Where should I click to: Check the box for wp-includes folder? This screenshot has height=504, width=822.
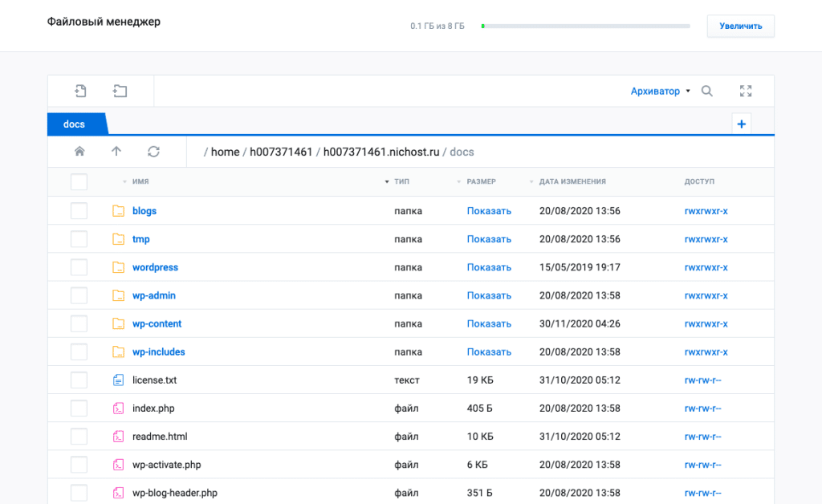[x=79, y=352]
